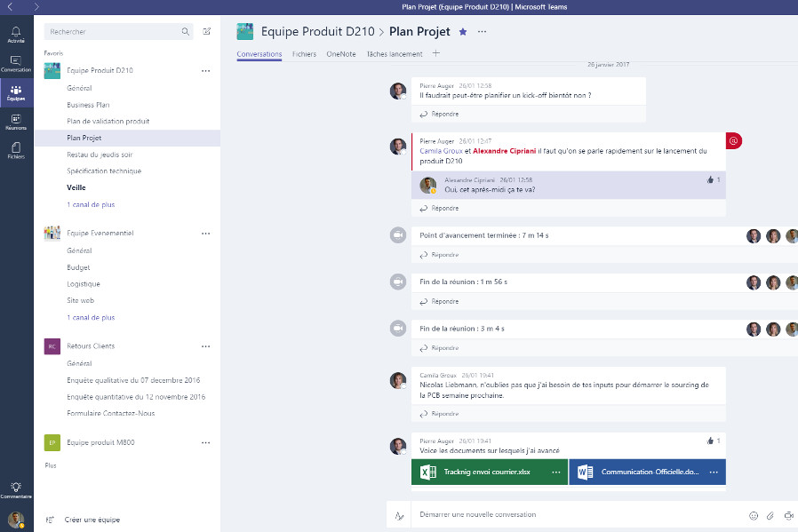This screenshot has height=532, width=798.
Task: Toggle the favorite star for Plan Projet
Action: coord(463,32)
